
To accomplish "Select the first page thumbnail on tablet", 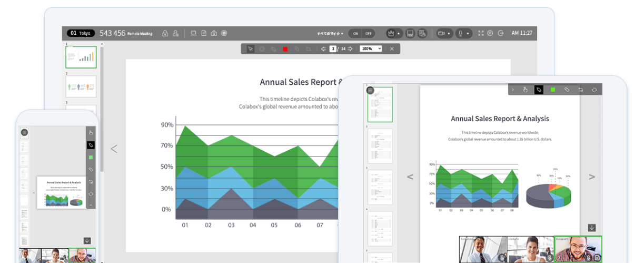I will tap(380, 105).
